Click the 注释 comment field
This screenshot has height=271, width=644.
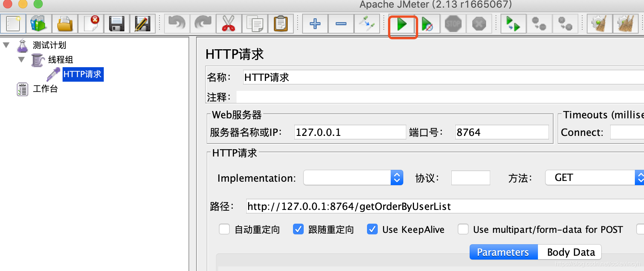click(x=440, y=97)
